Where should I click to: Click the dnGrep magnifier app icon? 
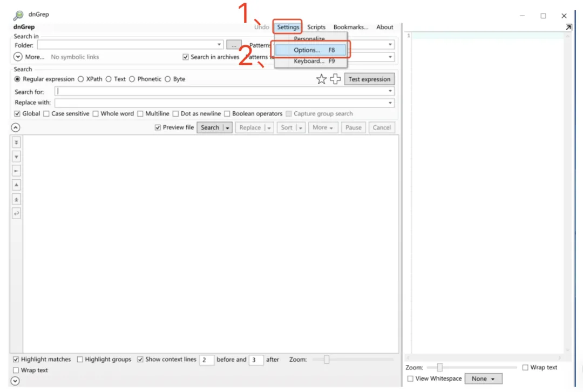18,15
